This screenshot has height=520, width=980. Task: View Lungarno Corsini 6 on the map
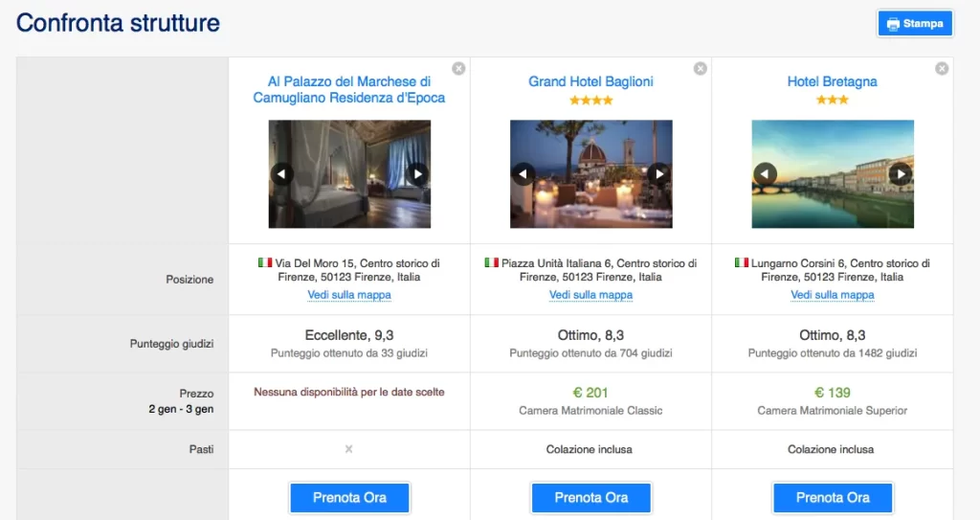tap(833, 295)
